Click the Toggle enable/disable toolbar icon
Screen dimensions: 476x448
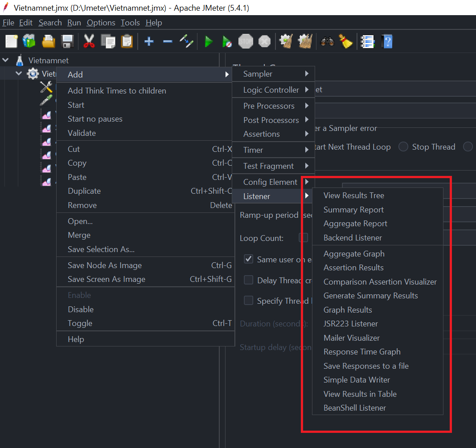pos(186,41)
